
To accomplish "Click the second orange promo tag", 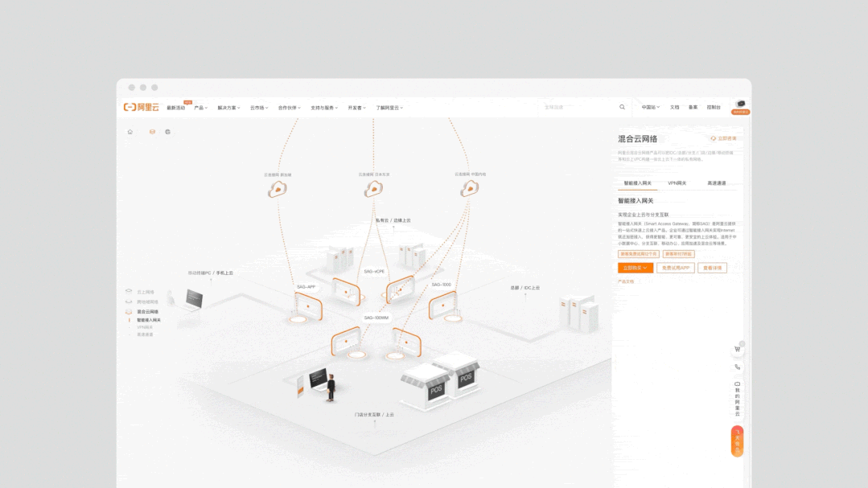I will (x=678, y=254).
